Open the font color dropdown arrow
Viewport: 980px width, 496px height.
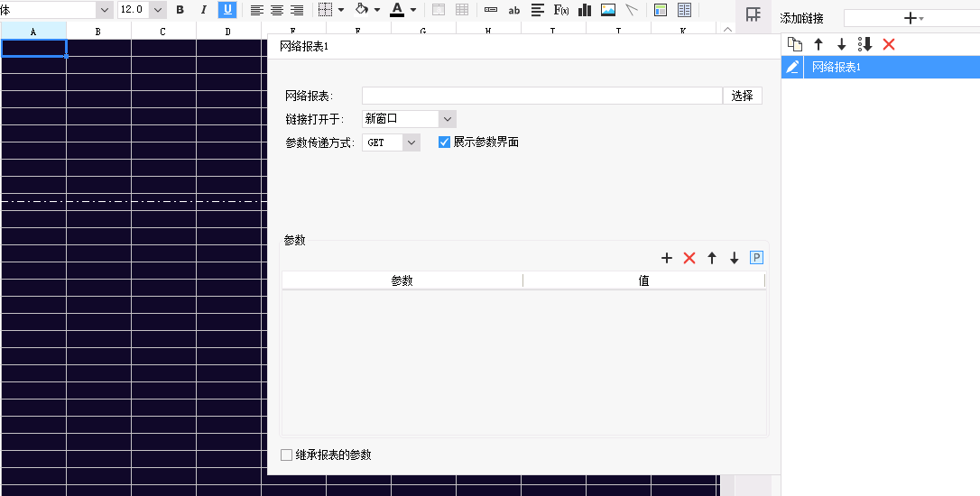[x=413, y=10]
